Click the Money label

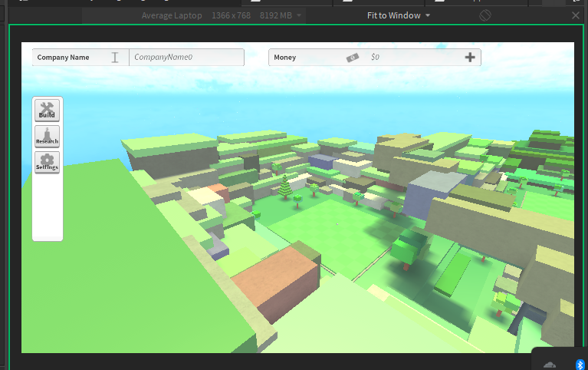click(x=284, y=58)
